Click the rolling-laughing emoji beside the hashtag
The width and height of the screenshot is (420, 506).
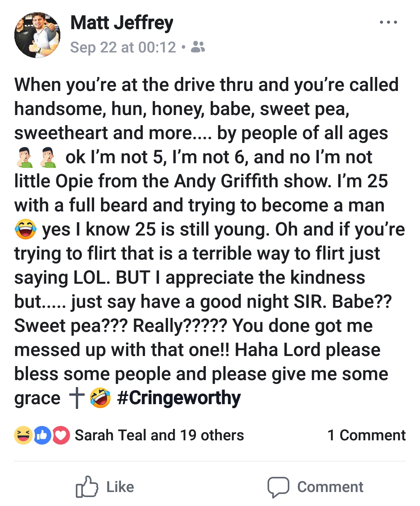pos(100,398)
